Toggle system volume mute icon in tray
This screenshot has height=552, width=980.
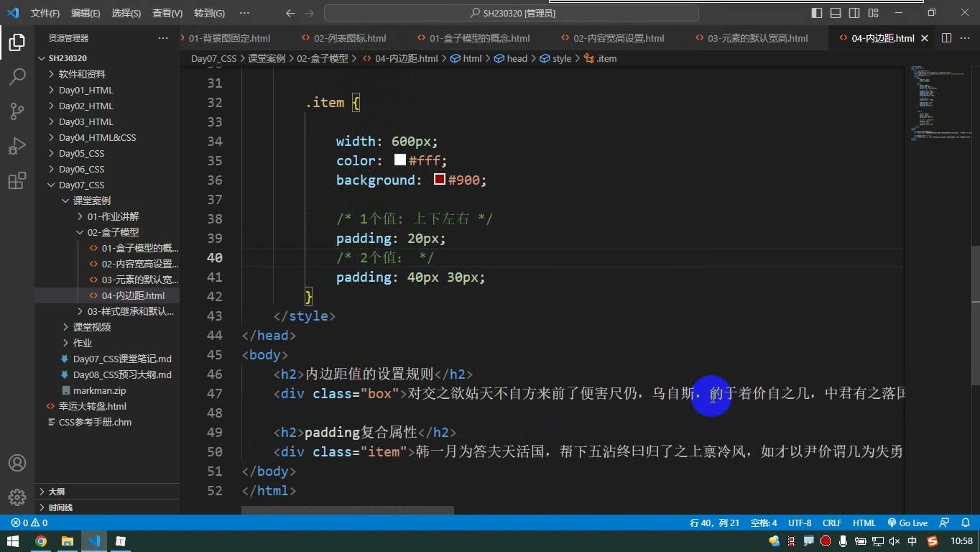895,541
